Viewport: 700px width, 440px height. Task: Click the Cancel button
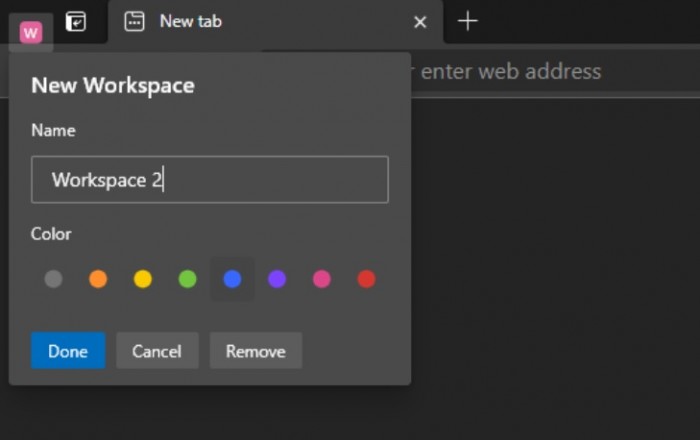pos(157,351)
